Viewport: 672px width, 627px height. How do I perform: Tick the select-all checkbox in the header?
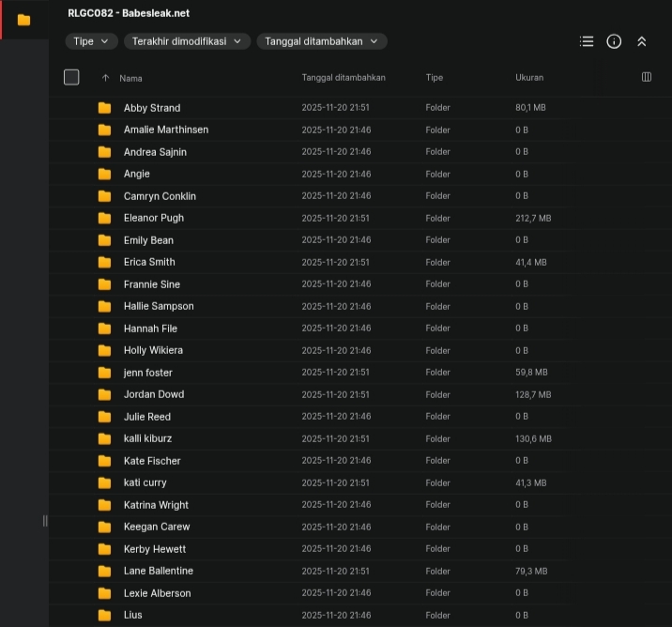71,78
